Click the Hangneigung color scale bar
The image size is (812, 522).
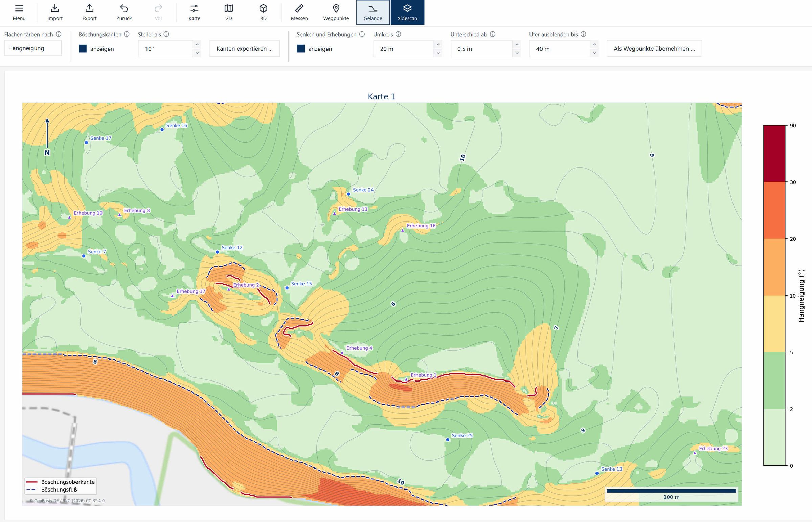(774, 295)
